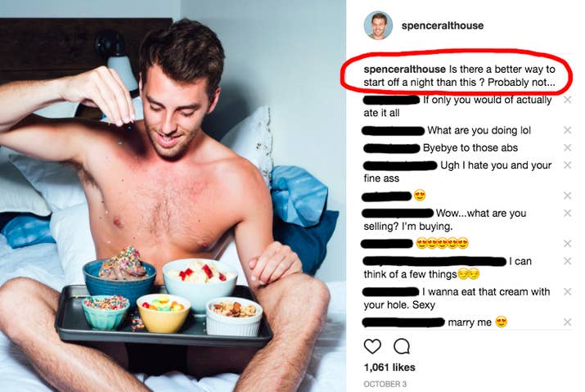Remove the "Wow...what are you selling" comment
This screenshot has width=585, height=392.
[x=568, y=213]
